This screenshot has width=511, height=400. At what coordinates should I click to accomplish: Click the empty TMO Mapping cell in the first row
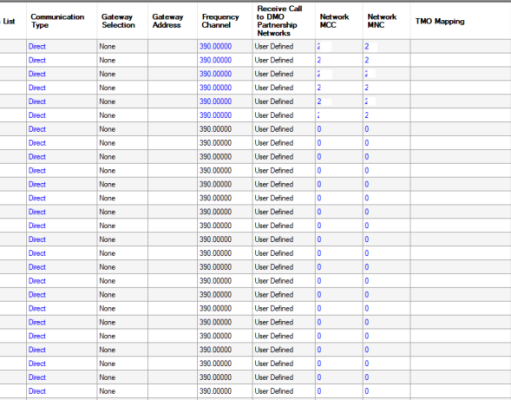461,46
